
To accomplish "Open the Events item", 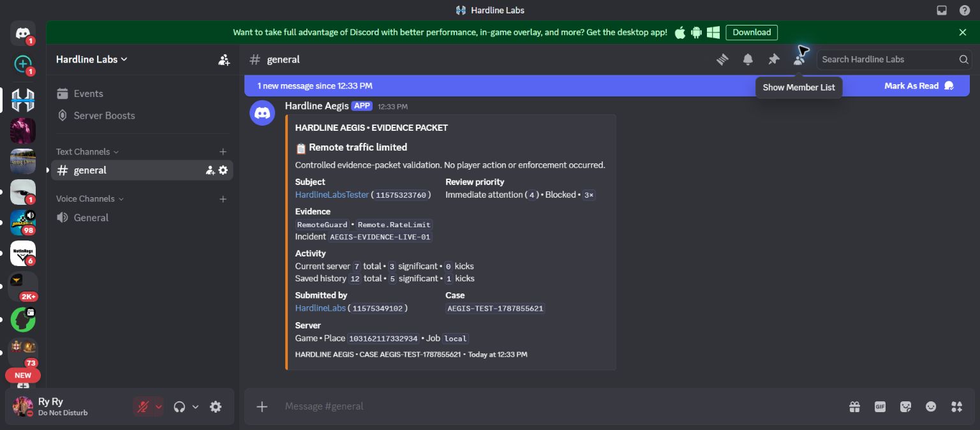I will (142, 94).
